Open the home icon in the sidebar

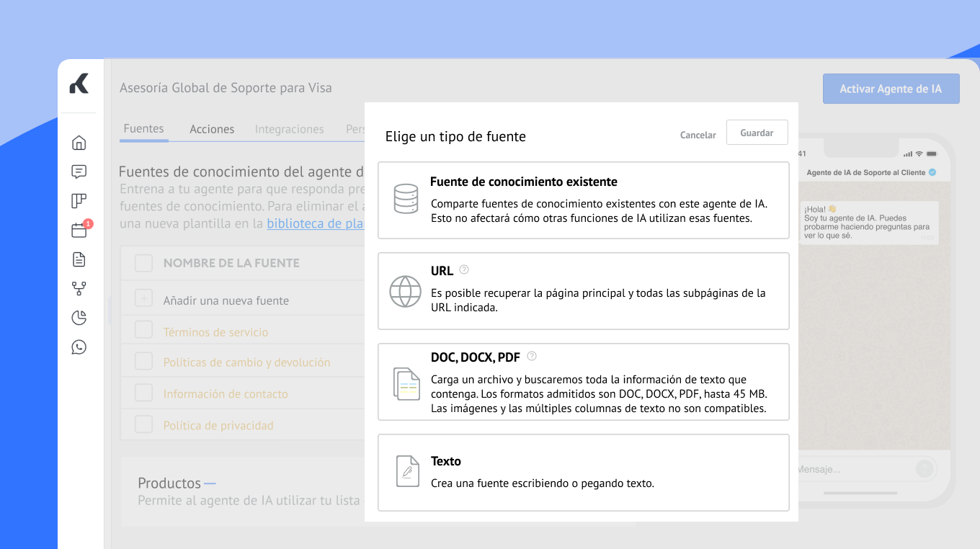79,143
